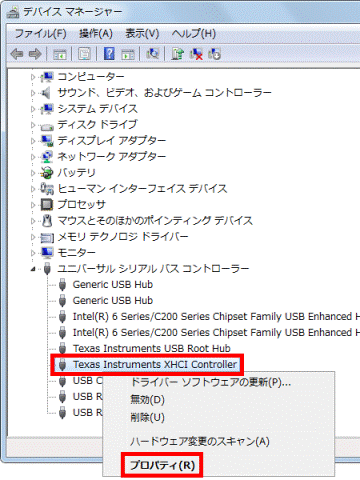Screen dimensions: 360x480
Task: Collapse the ユニバーサル シリアル バス コントローラー node
Action: coord(33,269)
